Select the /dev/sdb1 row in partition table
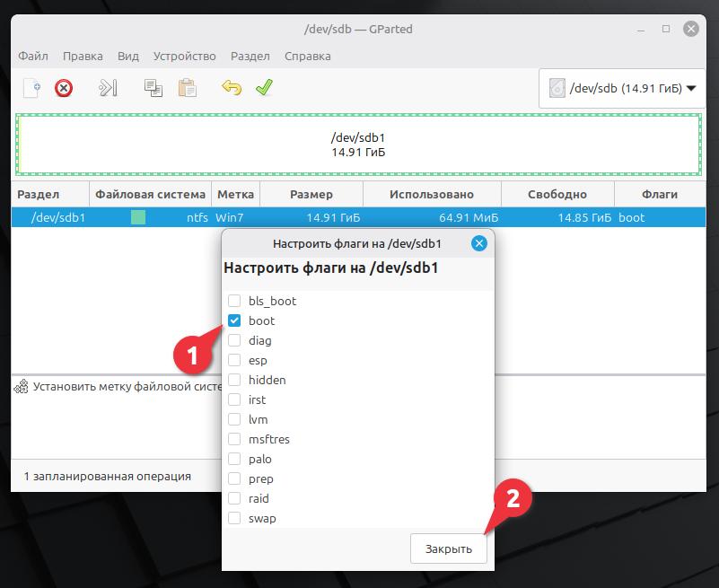The width and height of the screenshot is (719, 588). pyautogui.click(x=358, y=217)
